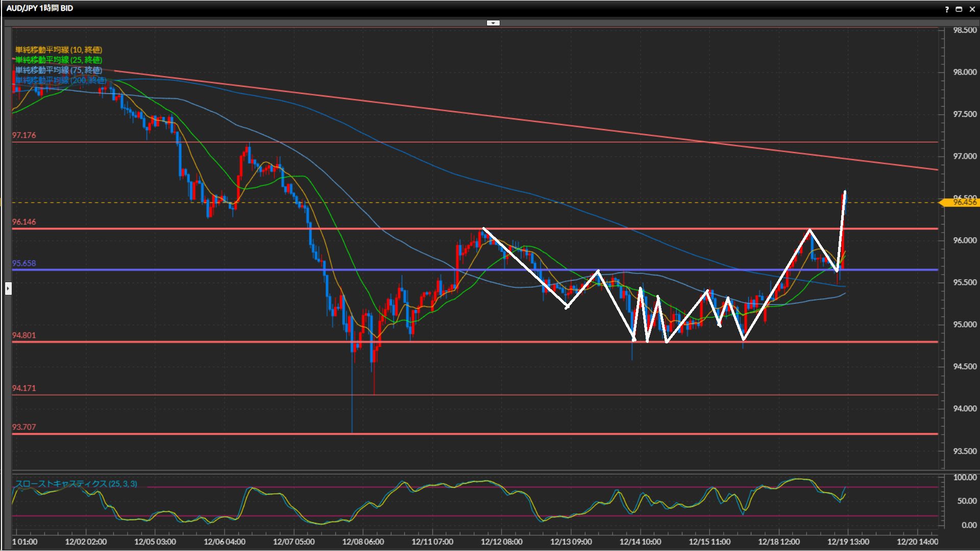Click the help question mark icon

[x=947, y=9]
